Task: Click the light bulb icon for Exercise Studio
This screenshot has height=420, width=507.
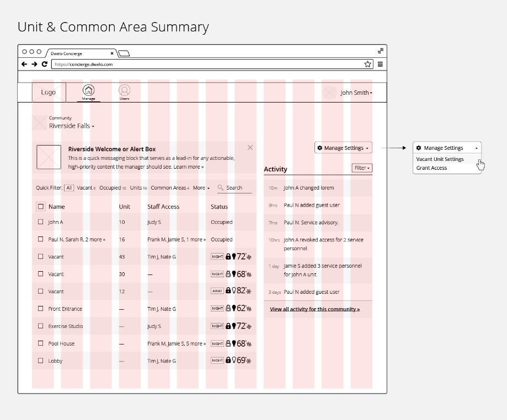Action: (x=234, y=326)
